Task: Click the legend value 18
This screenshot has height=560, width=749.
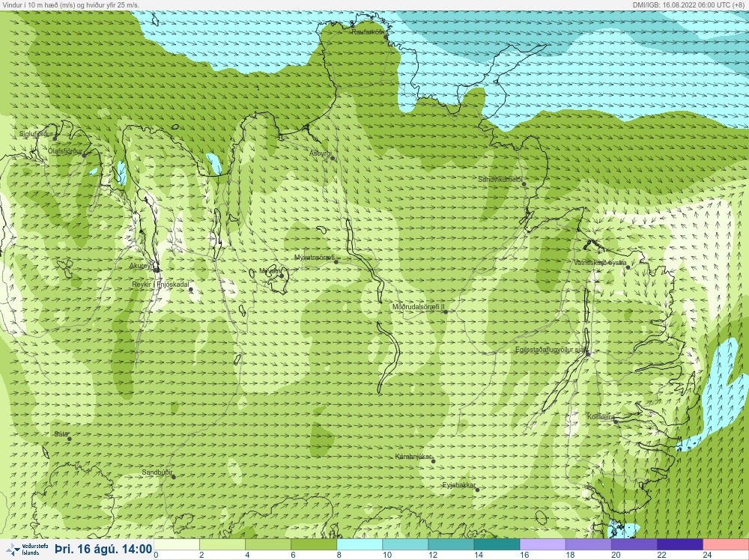Action: 570,556
